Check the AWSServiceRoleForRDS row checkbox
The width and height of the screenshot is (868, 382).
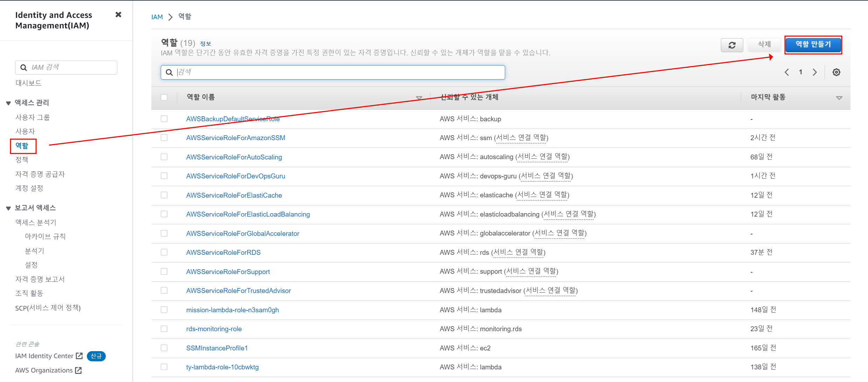[164, 252]
